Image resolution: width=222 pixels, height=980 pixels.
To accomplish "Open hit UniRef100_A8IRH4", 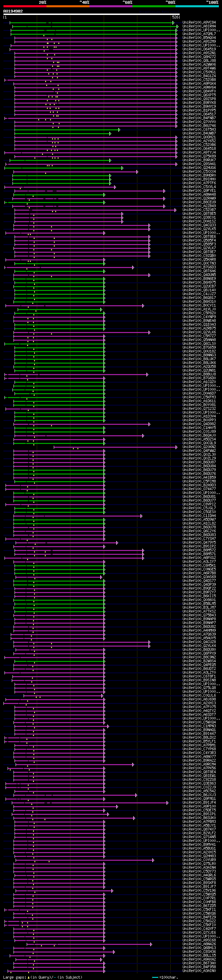I will tap(199, 26).
